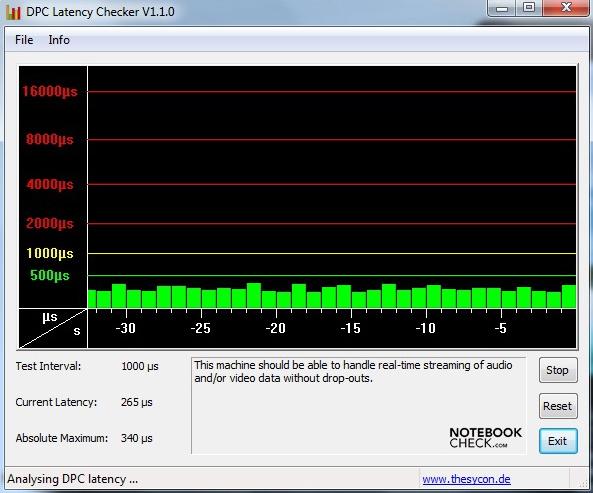Click the -30 second timeline marker
The image size is (593, 493).
tap(126, 328)
